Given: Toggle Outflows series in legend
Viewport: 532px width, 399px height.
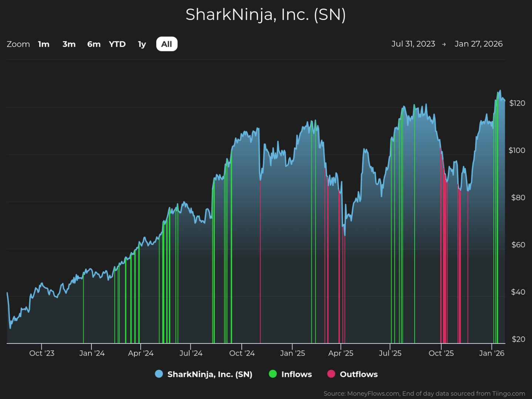Looking at the screenshot, I should pyautogui.click(x=352, y=374).
